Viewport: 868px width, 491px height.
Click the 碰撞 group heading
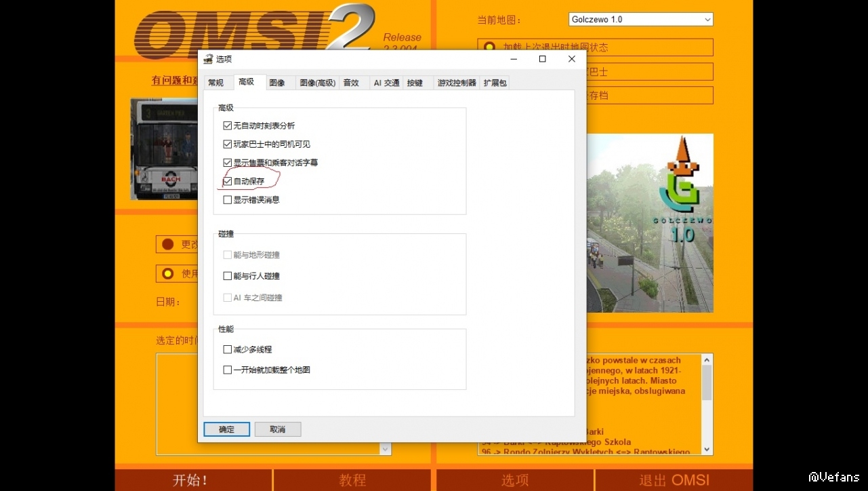tap(226, 234)
